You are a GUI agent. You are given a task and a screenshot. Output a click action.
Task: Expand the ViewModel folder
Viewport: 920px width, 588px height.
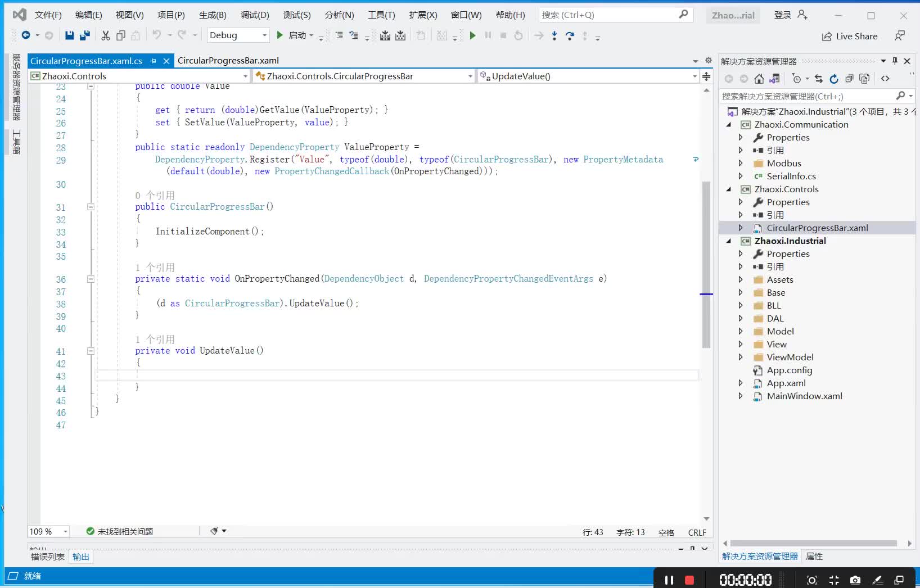741,357
